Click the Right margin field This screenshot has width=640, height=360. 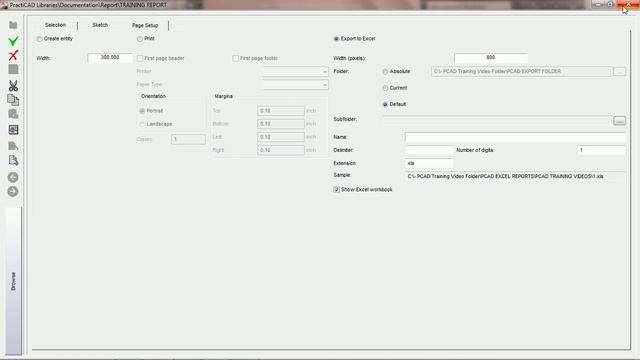(x=281, y=150)
